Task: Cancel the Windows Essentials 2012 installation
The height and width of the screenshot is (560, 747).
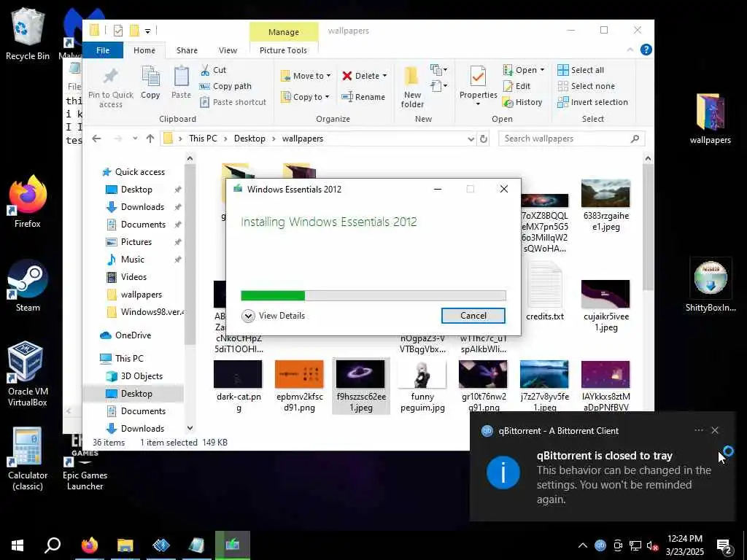Action: tap(473, 316)
